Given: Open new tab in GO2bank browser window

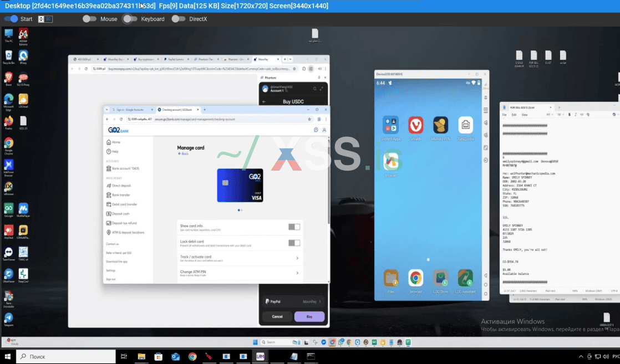Looking at the screenshot, I should (205, 110).
